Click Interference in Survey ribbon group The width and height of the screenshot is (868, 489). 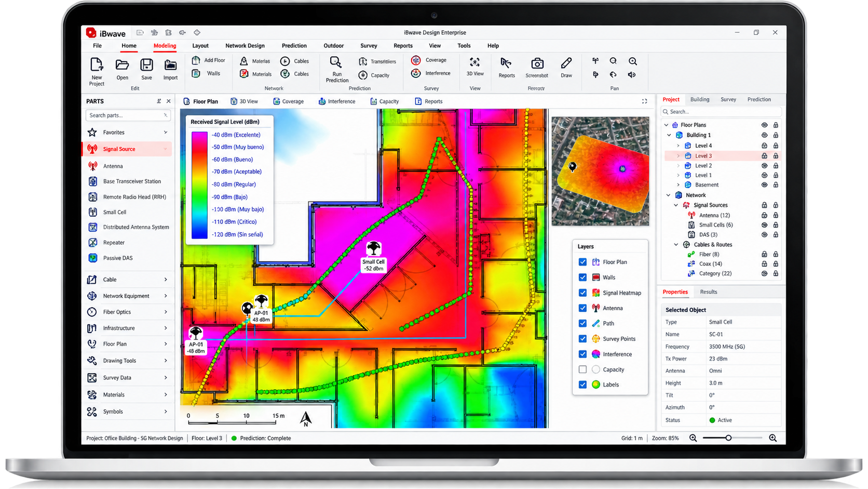431,73
